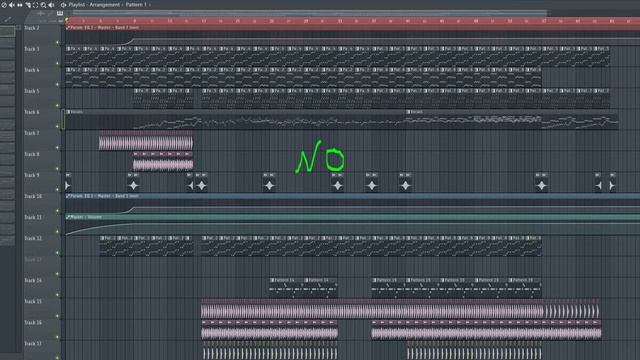Open menu of first pattern clip on Track 3

(68, 49)
